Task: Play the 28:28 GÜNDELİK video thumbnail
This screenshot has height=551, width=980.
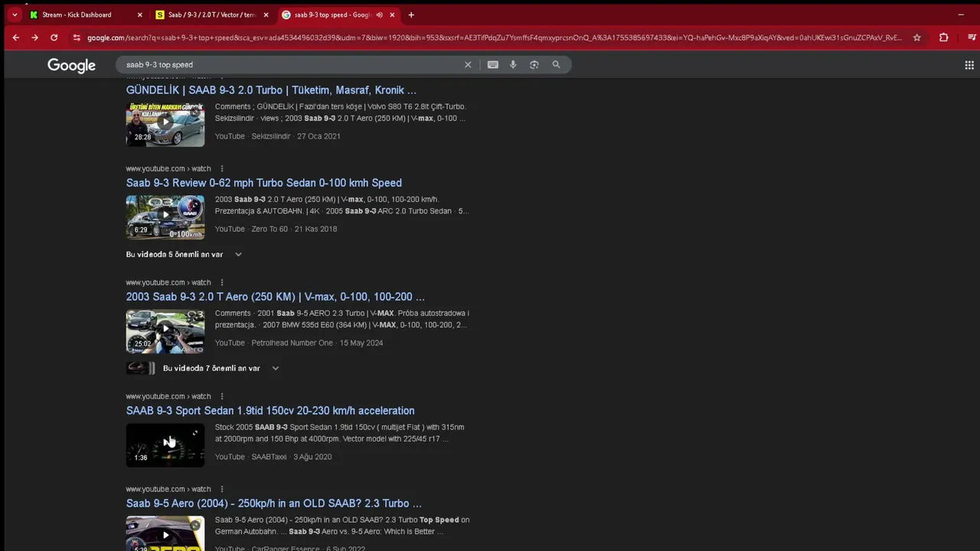Action: pos(165,124)
